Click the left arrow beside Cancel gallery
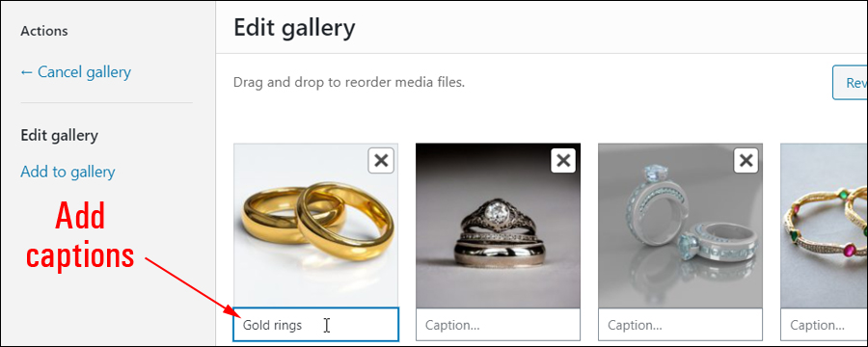This screenshot has height=347, width=868. pyautogui.click(x=27, y=72)
